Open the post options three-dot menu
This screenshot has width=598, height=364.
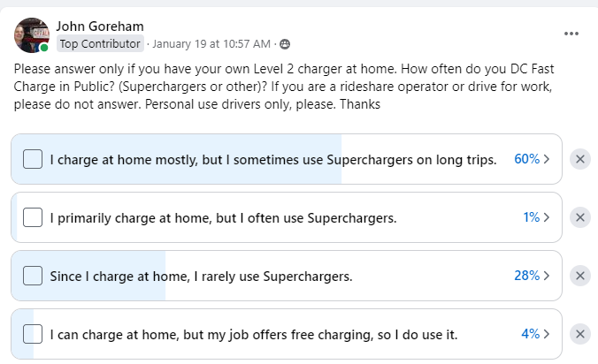(571, 33)
